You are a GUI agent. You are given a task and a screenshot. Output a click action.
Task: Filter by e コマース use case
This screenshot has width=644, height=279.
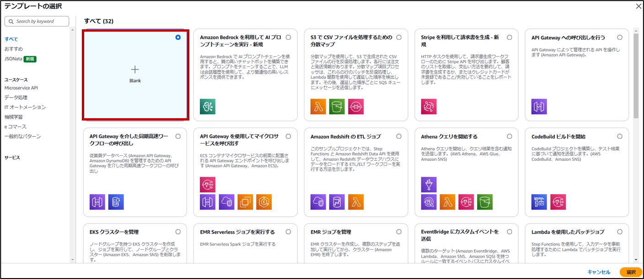(16, 126)
